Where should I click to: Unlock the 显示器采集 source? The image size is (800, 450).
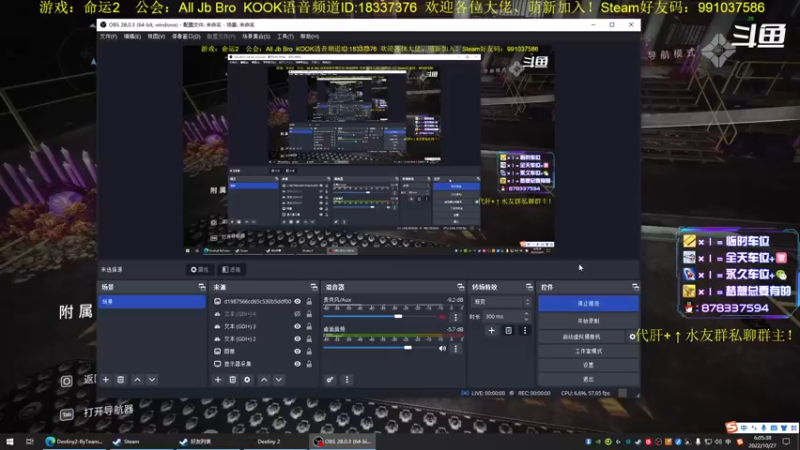pos(309,364)
